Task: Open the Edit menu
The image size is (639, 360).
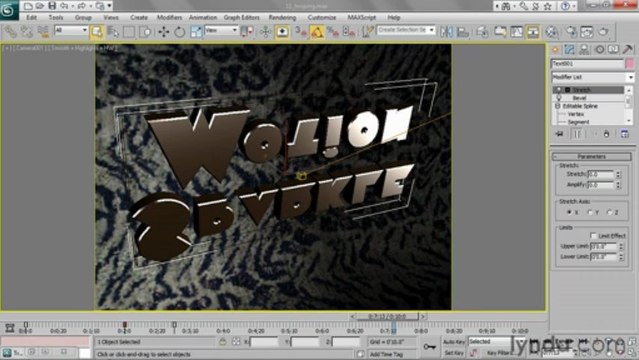Action: [31, 18]
